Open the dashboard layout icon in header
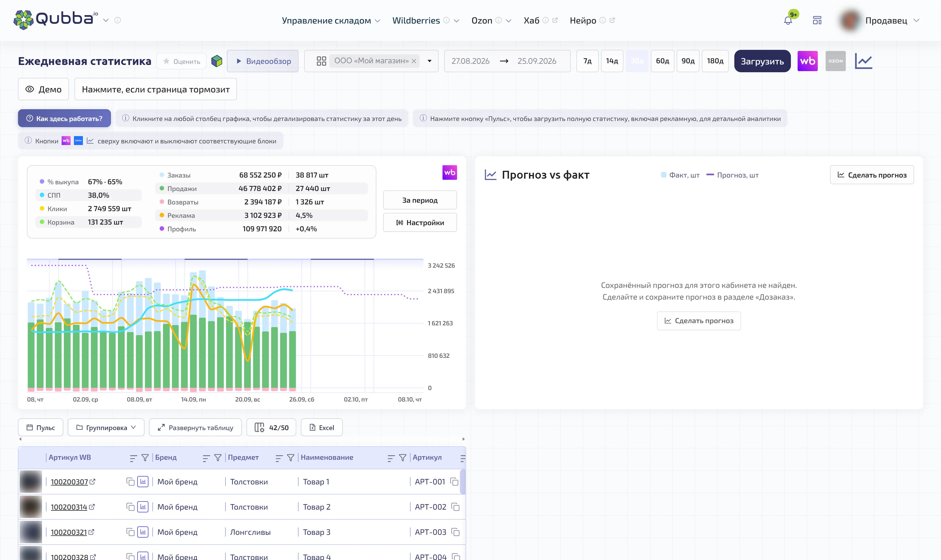941x560 pixels. coord(817,20)
